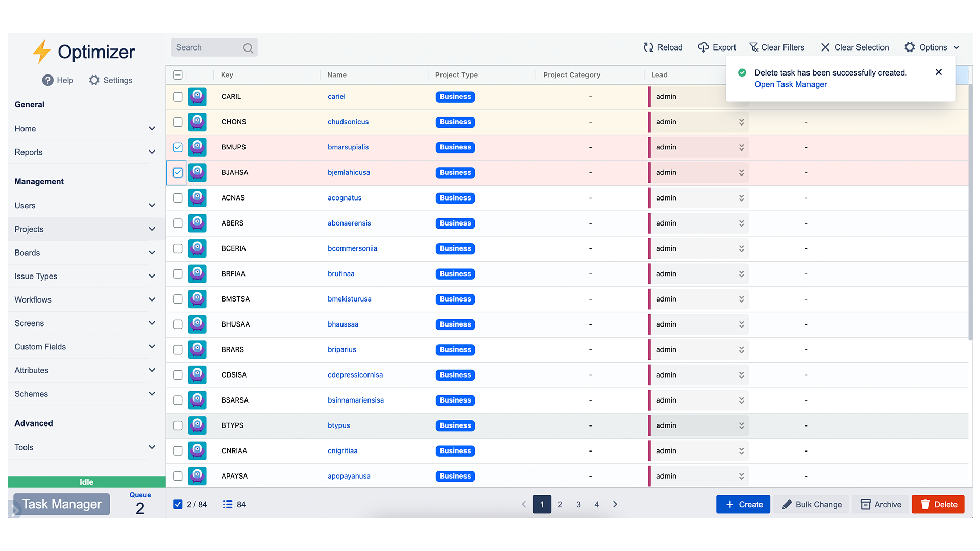Open the bmarsupialis project link
The width and height of the screenshot is (980, 551).
348,147
